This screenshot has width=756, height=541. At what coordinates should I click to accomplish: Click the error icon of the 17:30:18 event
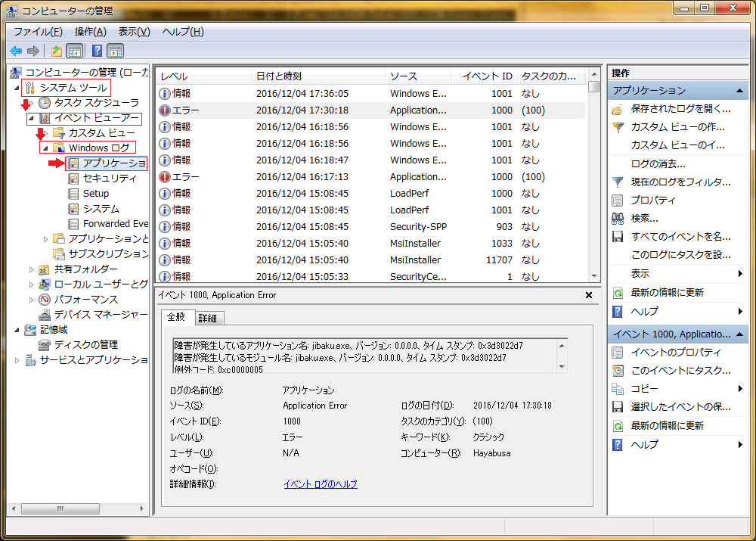(165, 110)
